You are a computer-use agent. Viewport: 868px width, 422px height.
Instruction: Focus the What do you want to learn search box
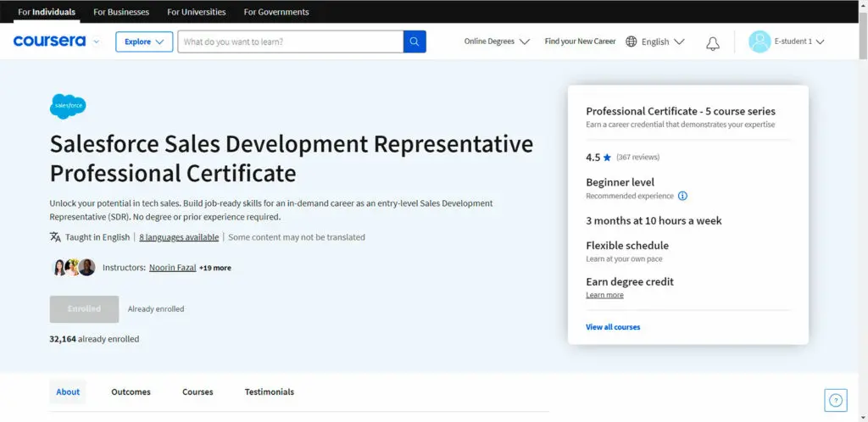pyautogui.click(x=291, y=42)
